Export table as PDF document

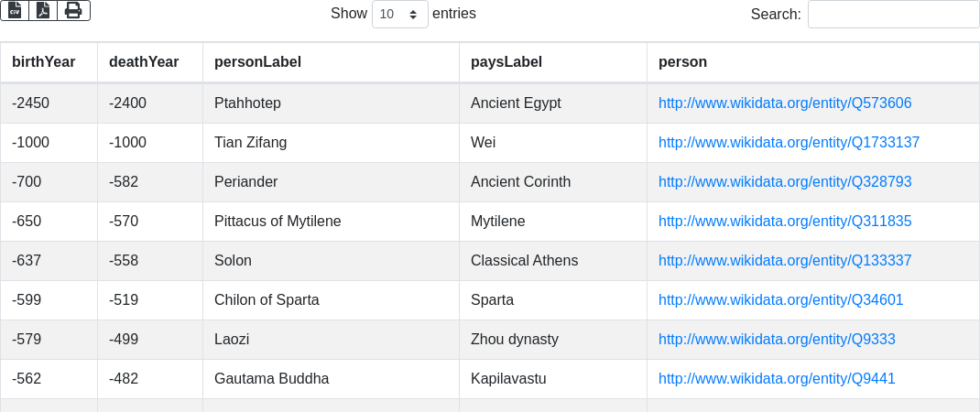43,11
